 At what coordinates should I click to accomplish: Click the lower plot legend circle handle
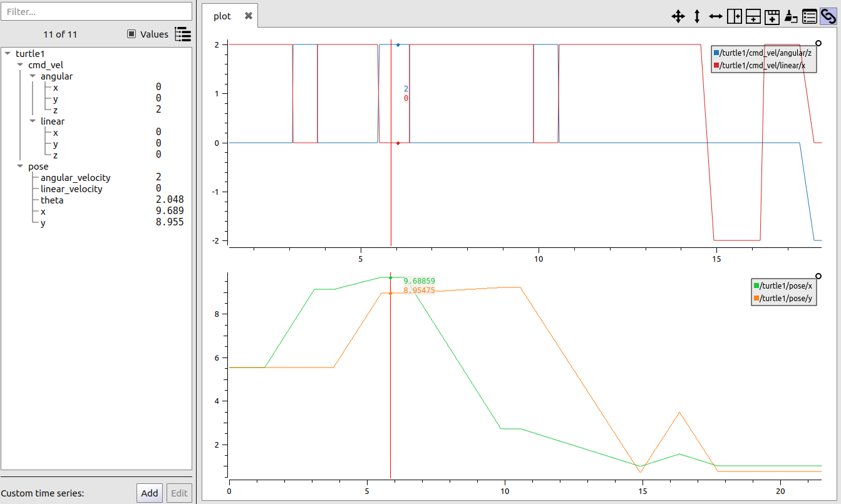pos(818,276)
